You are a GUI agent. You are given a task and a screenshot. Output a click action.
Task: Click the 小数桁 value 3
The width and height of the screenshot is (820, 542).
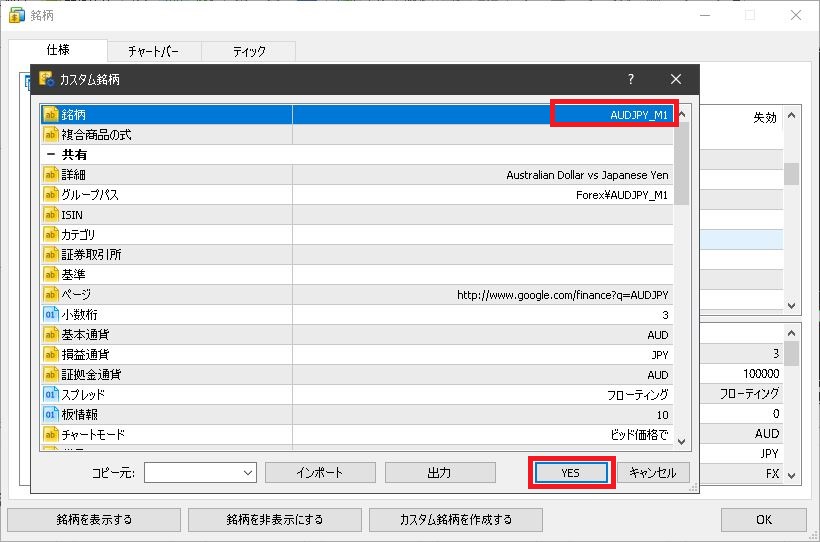[x=665, y=315]
